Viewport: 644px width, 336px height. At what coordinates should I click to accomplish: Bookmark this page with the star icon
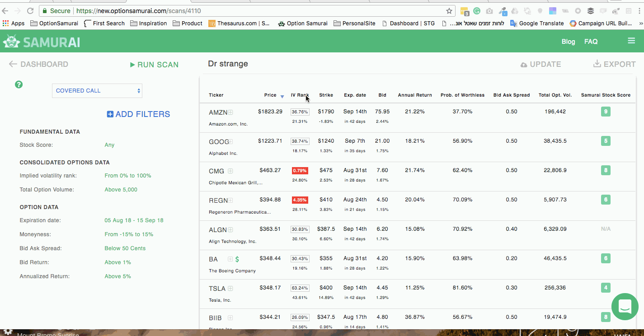pos(449,11)
